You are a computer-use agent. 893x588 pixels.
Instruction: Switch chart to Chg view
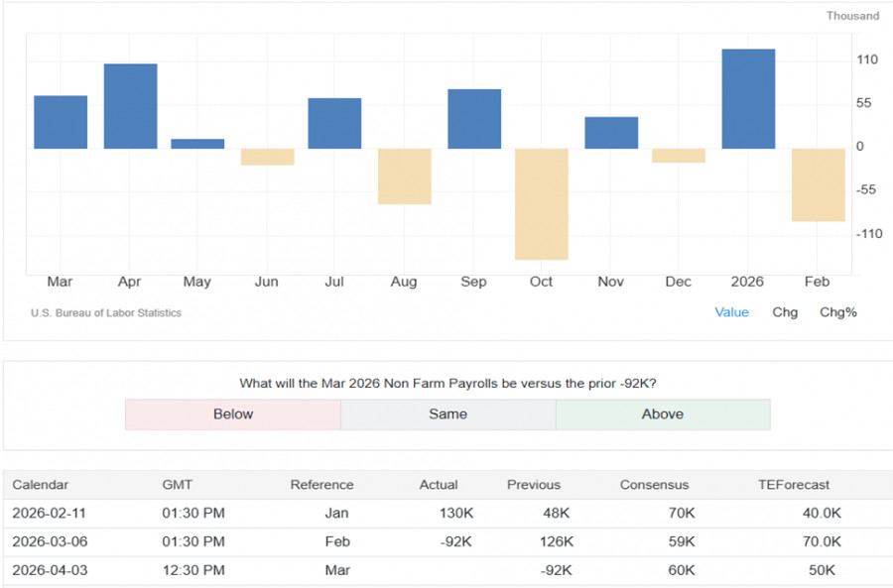click(x=784, y=312)
